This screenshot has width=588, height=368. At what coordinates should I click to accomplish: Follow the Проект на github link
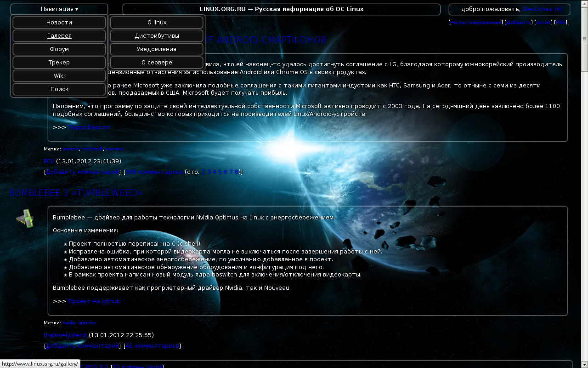94,301
